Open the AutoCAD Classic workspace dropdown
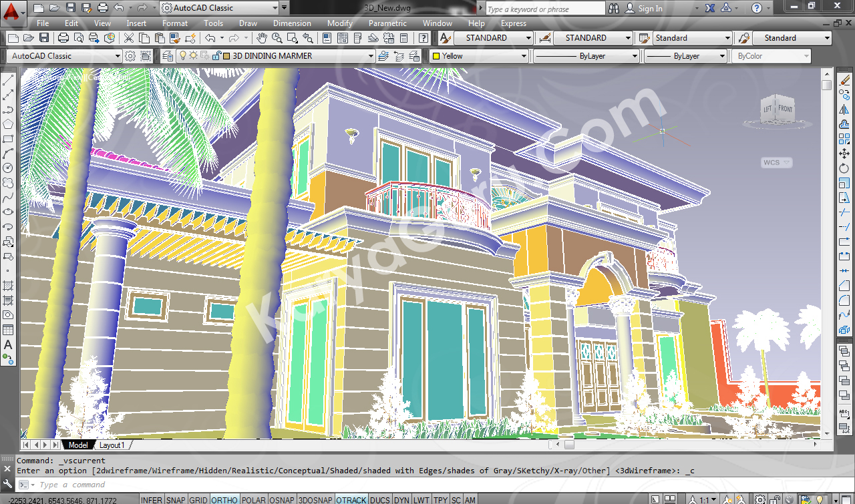855x504 pixels. [x=118, y=56]
